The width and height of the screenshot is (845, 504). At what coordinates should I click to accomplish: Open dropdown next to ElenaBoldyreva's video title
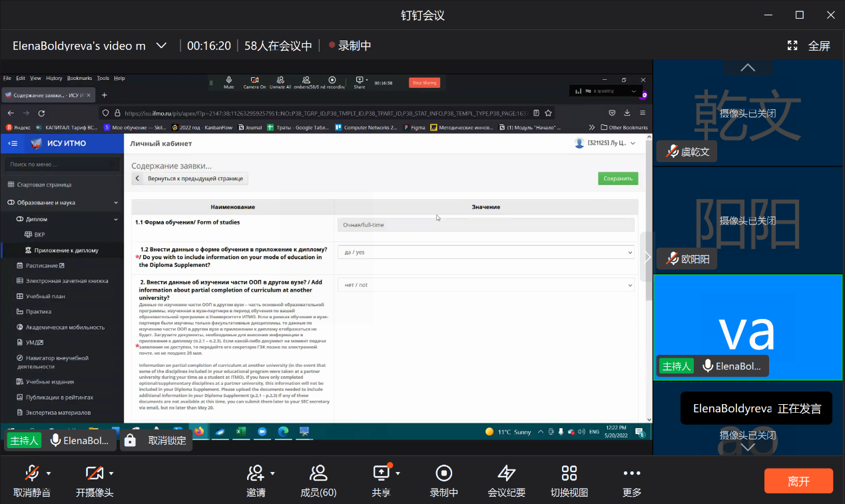[x=161, y=46]
